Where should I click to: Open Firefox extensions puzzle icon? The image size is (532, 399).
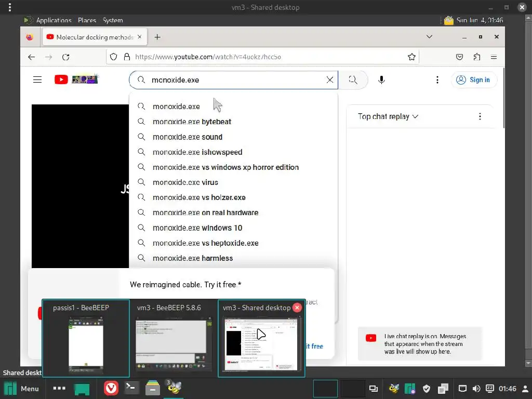[x=477, y=57]
